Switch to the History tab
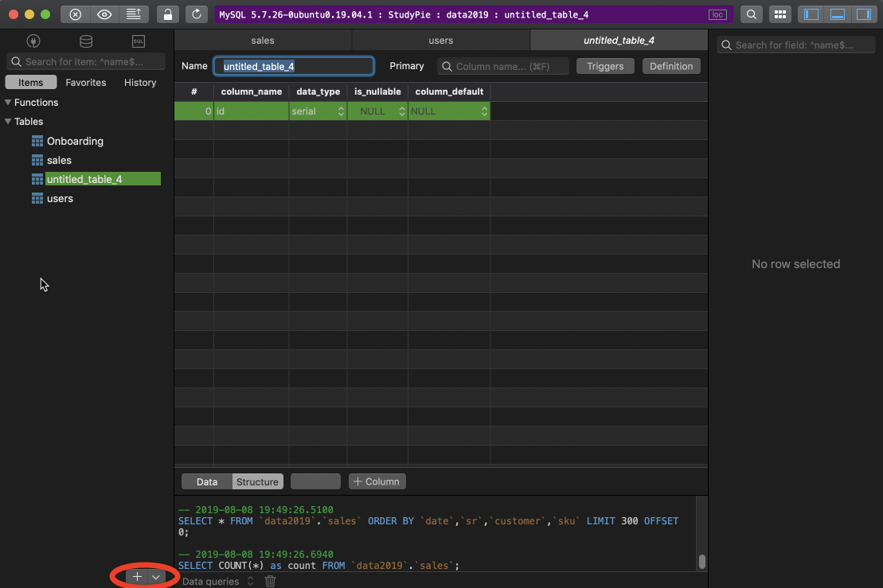Image resolution: width=883 pixels, height=588 pixels. tap(140, 82)
